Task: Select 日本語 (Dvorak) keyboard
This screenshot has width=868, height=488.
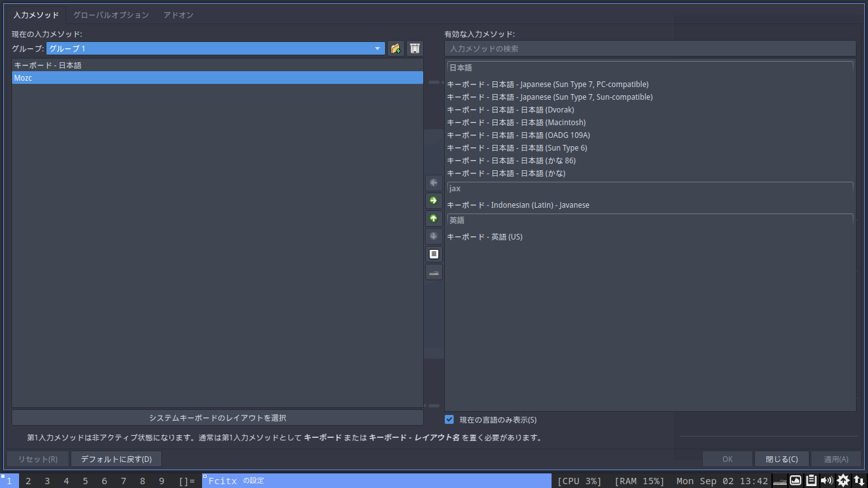Action: 650,109
